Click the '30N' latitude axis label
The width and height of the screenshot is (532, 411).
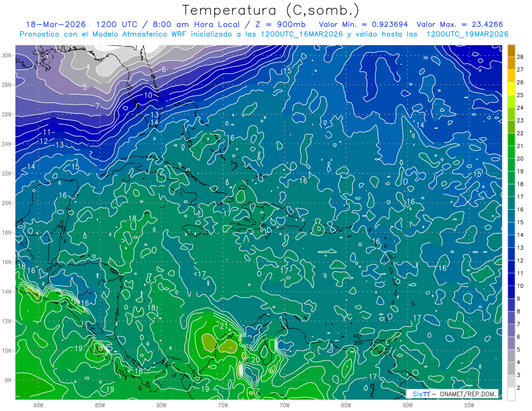coord(7,55)
